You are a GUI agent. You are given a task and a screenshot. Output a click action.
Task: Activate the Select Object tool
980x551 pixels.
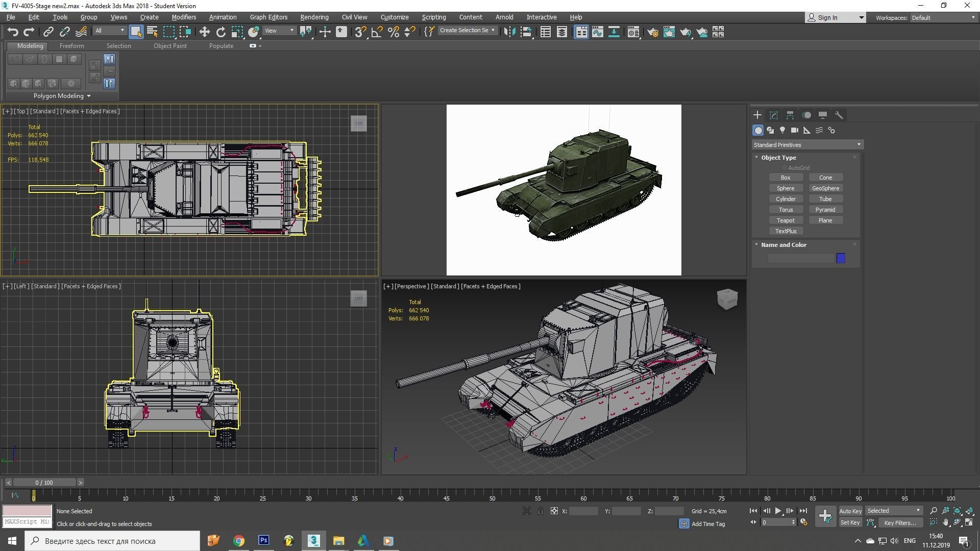click(x=136, y=32)
